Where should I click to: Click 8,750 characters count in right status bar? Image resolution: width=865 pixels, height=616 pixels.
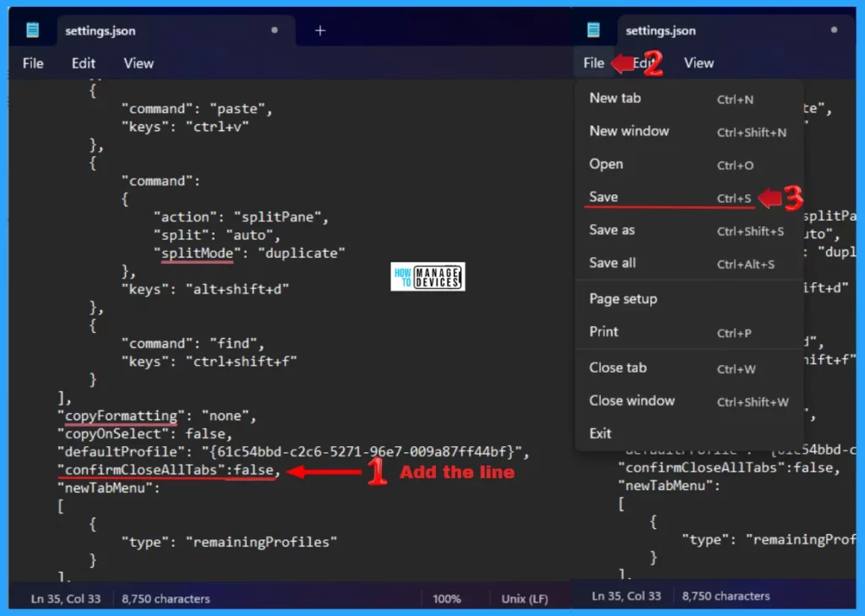tap(726, 596)
